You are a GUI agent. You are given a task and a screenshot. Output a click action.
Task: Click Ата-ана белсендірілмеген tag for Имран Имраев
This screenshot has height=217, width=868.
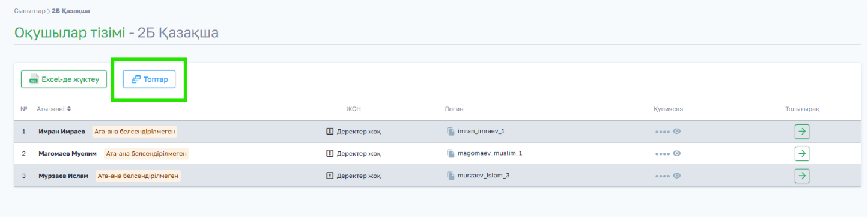(x=136, y=131)
